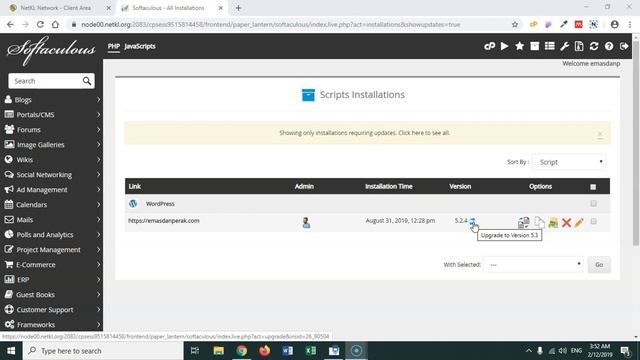
Task: Open https://emasdanperak.com link
Action: (164, 220)
